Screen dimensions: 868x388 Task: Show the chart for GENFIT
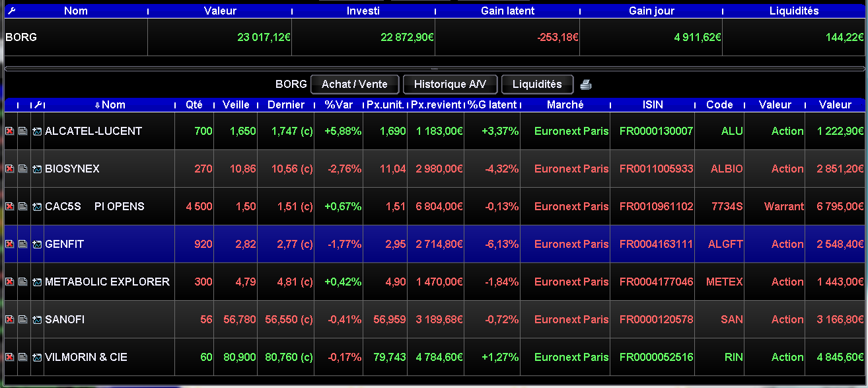click(x=37, y=245)
